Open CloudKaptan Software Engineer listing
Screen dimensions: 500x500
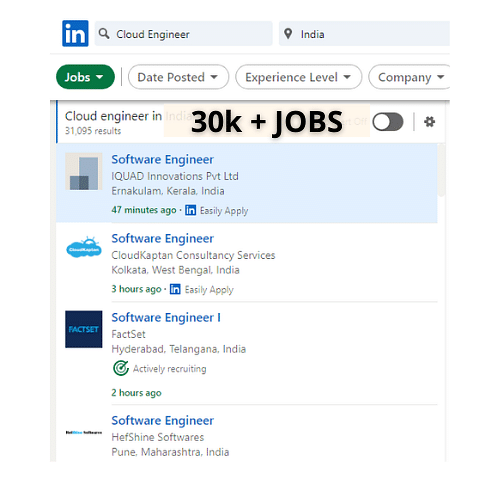pos(162,238)
